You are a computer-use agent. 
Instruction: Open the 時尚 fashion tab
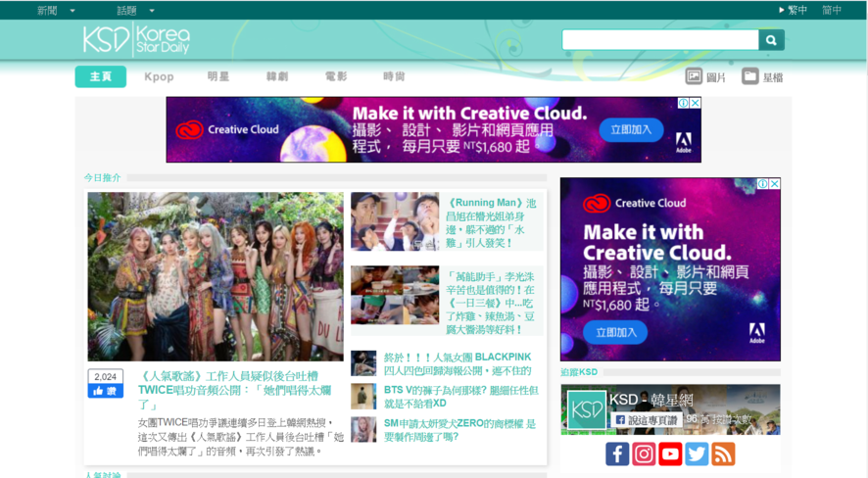tap(394, 76)
